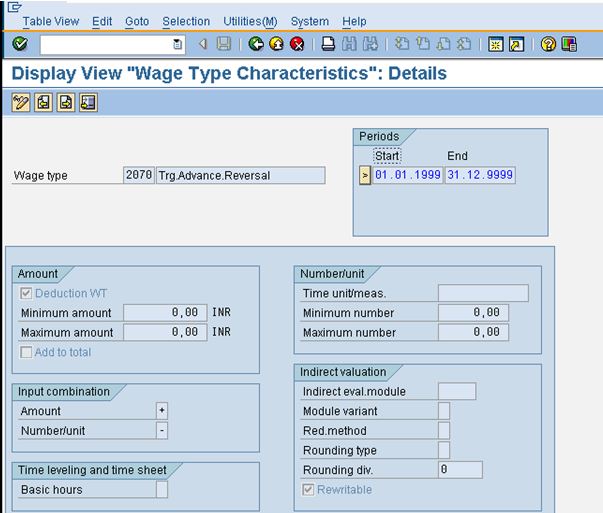Open the System menu
The height and width of the screenshot is (513, 603).
click(x=310, y=22)
